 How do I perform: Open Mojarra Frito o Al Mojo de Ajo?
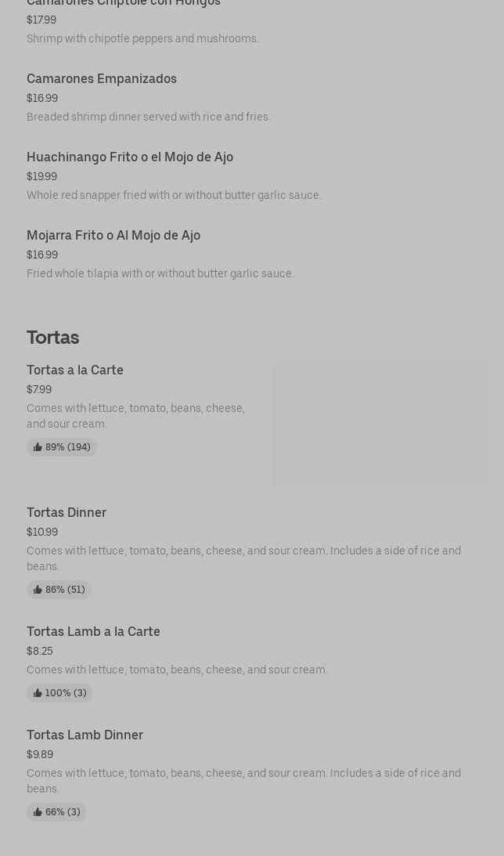113,235
